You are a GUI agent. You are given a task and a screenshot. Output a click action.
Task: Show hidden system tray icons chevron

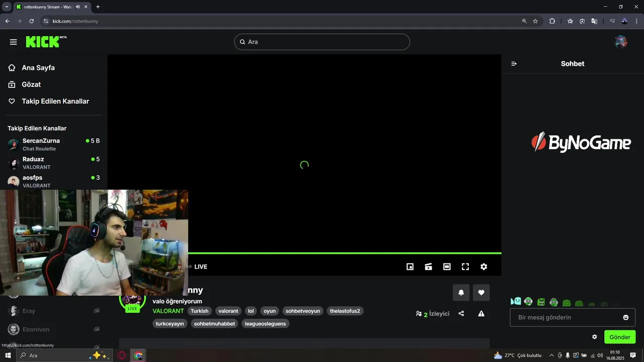[x=551, y=355]
